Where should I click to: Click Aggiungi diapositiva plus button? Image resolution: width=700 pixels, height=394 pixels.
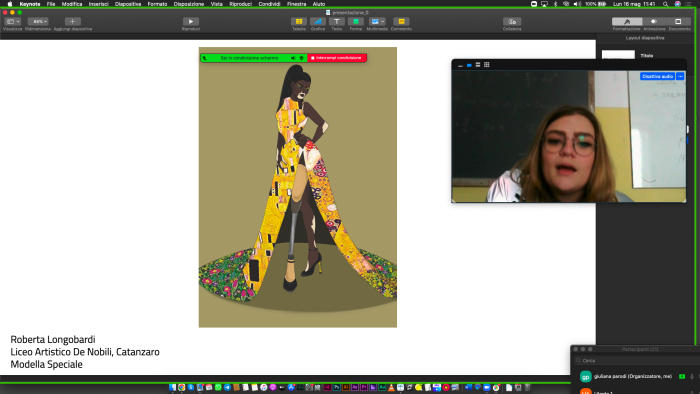(x=72, y=21)
